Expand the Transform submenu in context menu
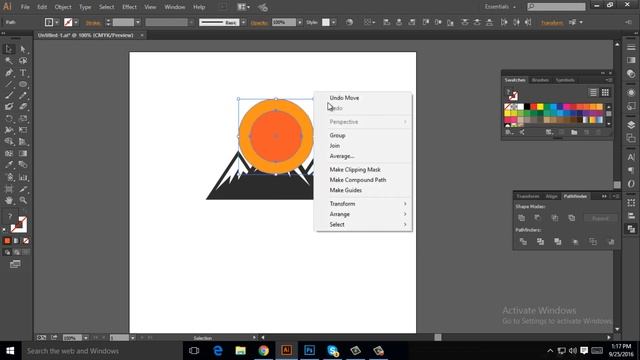 coord(363,204)
